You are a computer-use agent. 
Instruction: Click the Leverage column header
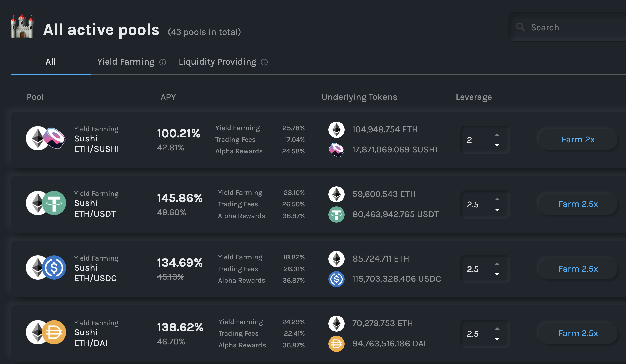click(x=474, y=97)
